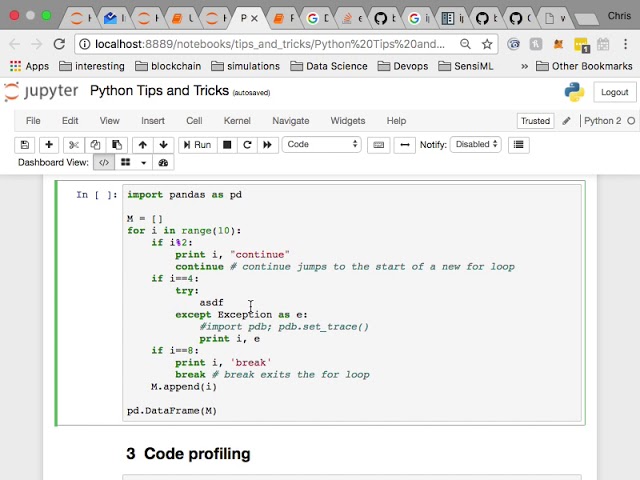Screen dimensions: 640x480
Task: Toggle the table of contents list icon
Action: pyautogui.click(x=519, y=145)
